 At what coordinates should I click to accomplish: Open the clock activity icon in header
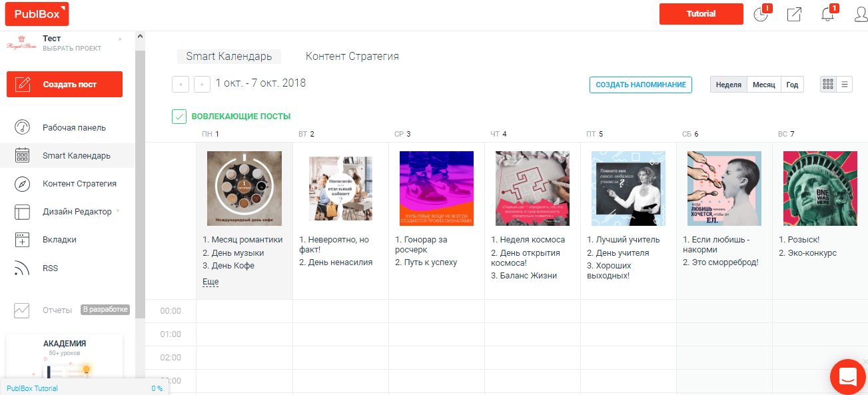coord(761,15)
